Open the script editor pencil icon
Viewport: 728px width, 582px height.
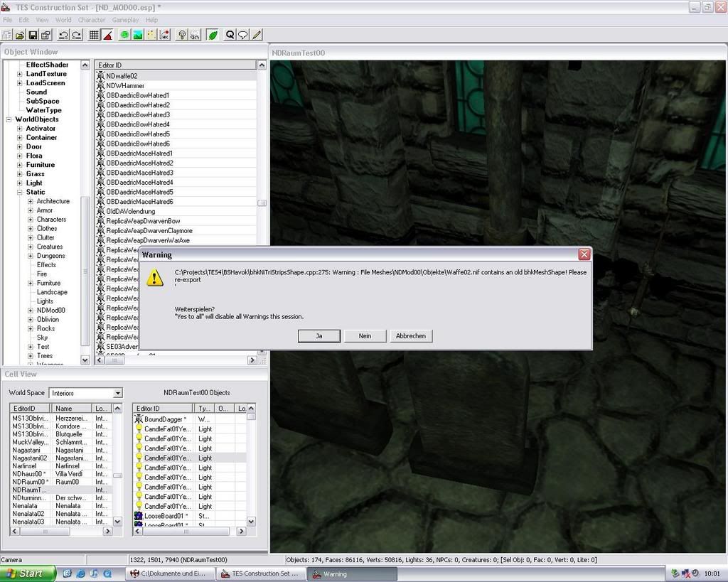coord(256,34)
